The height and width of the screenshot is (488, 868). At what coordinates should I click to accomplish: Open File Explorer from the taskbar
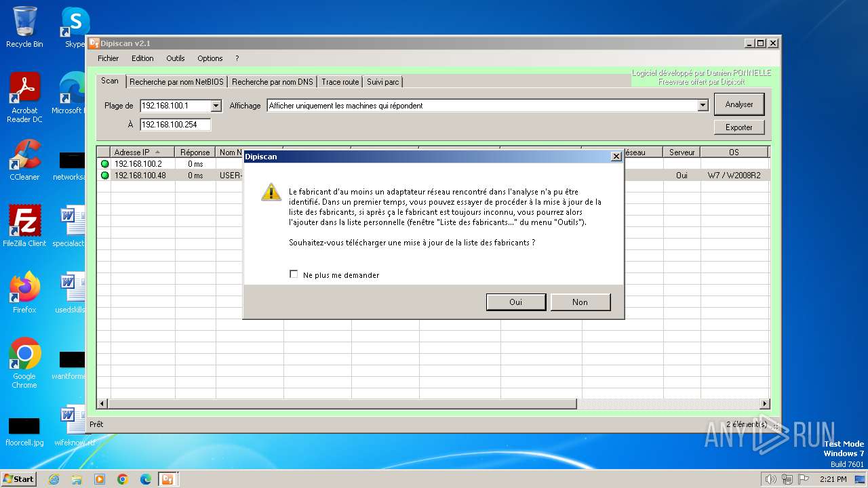(77, 479)
